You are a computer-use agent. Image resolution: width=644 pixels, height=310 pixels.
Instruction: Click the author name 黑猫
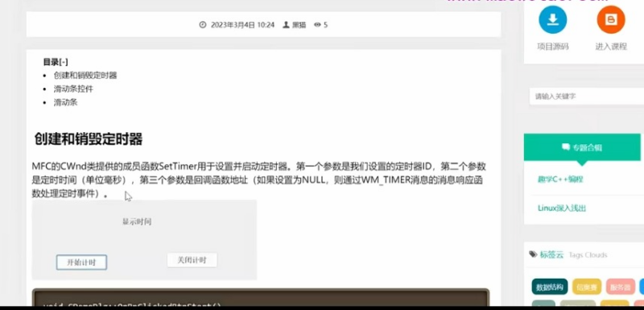click(x=299, y=25)
